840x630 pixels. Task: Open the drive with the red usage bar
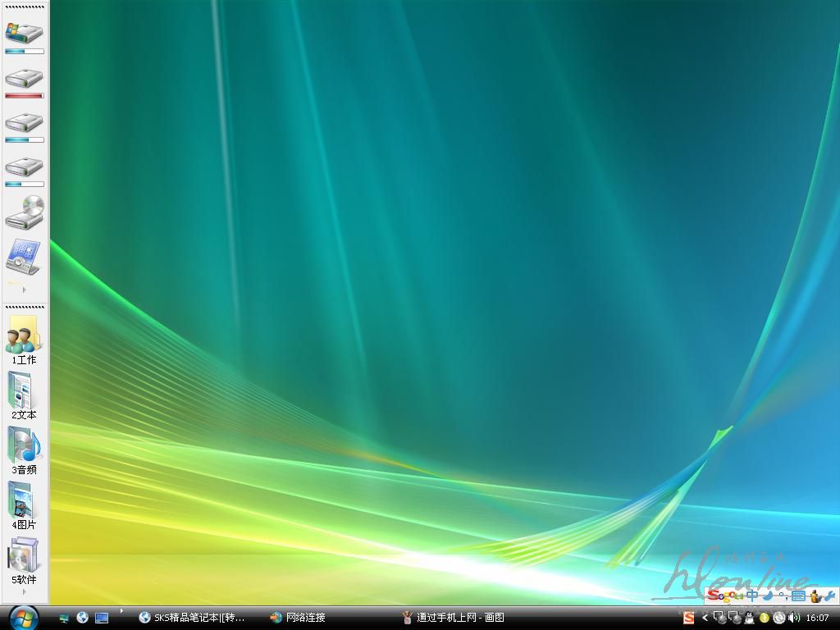[24, 80]
